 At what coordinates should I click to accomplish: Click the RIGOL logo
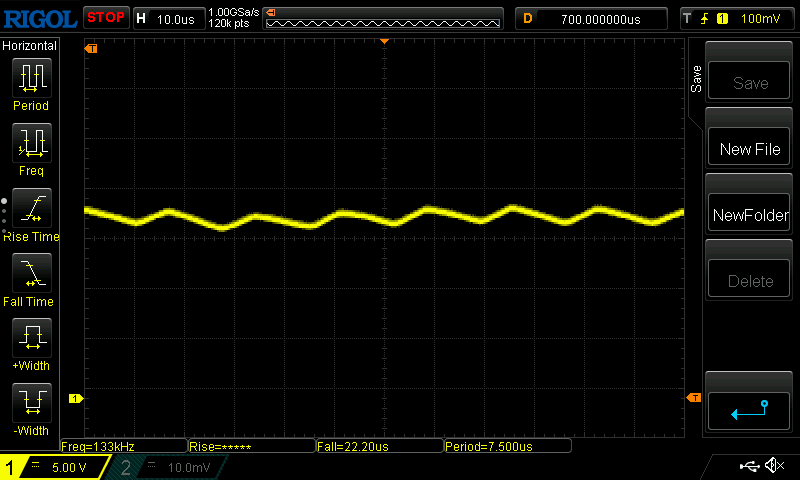point(40,19)
